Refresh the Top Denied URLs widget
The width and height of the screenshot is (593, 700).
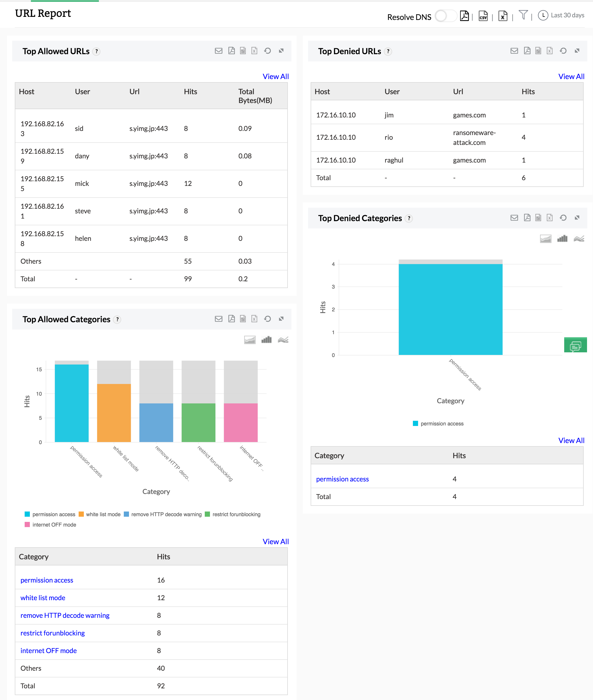pyautogui.click(x=563, y=51)
